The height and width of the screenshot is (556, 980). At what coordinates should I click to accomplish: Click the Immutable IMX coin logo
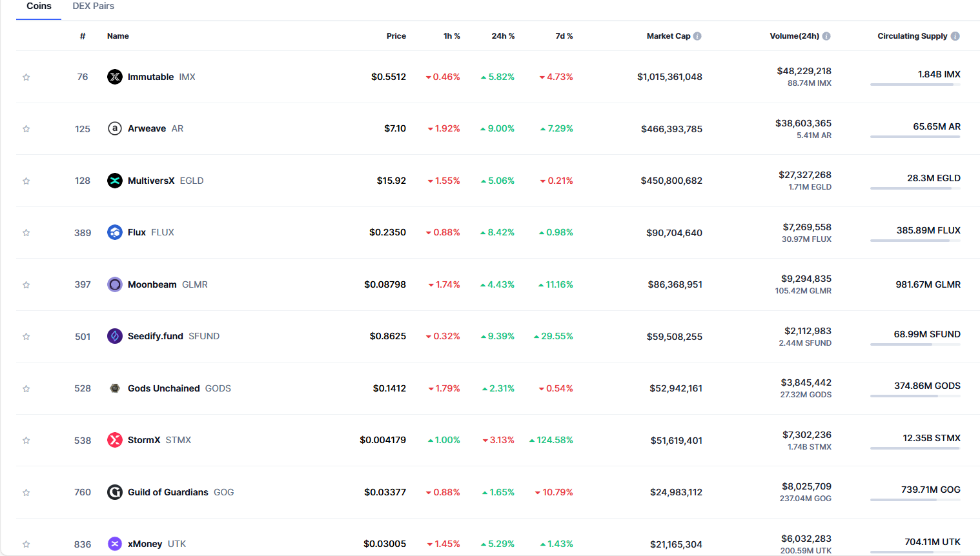point(114,77)
